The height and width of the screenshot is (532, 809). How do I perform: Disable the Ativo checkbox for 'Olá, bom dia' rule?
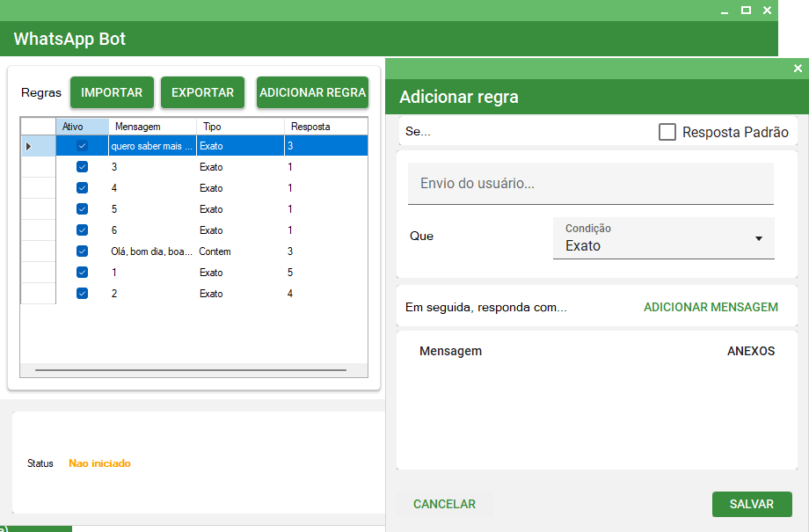(x=82, y=251)
